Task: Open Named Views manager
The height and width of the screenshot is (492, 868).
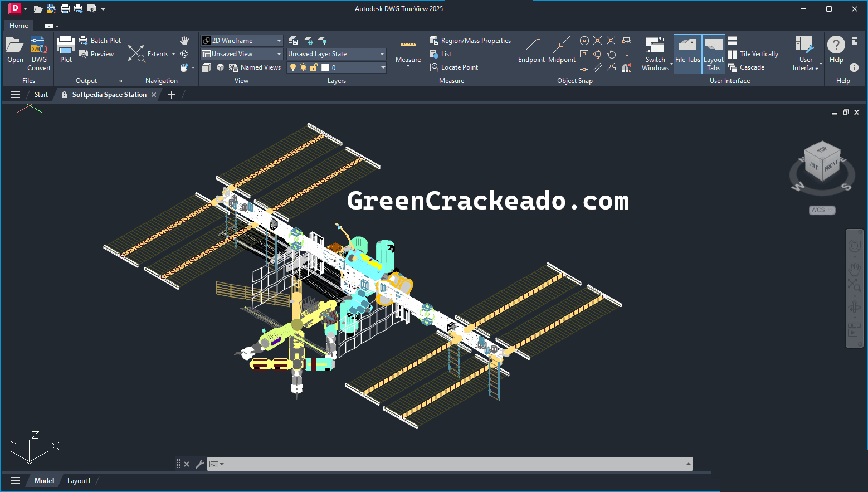Action: pos(255,67)
